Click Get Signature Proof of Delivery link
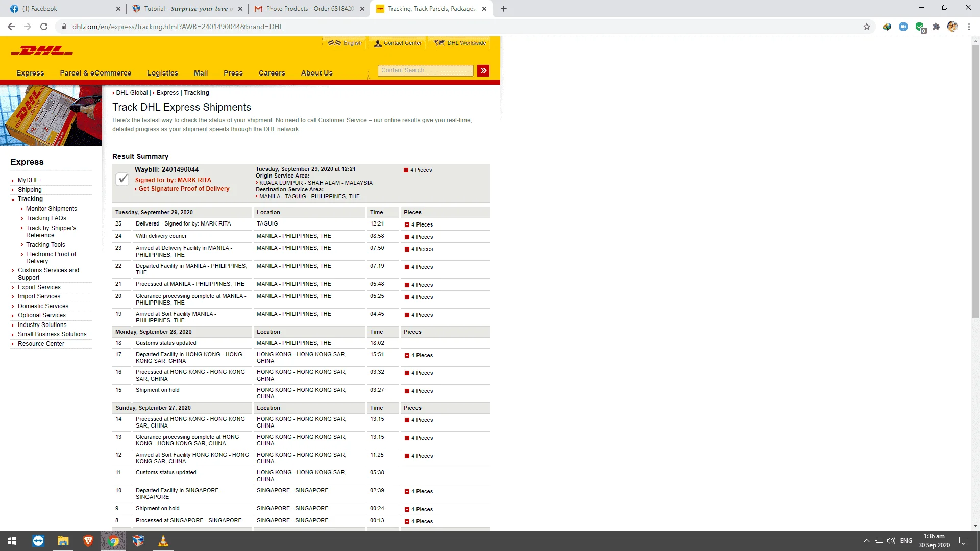This screenshot has width=980, height=551. [x=184, y=189]
